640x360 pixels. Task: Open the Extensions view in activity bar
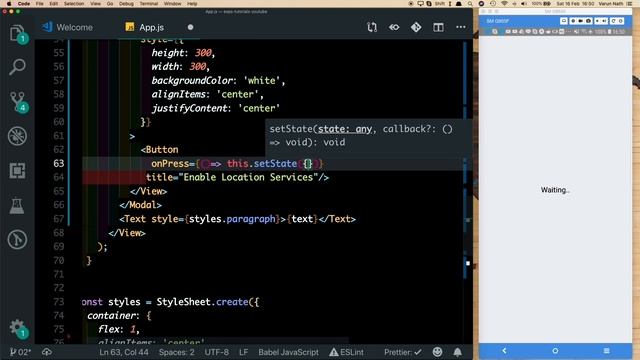click(x=17, y=171)
